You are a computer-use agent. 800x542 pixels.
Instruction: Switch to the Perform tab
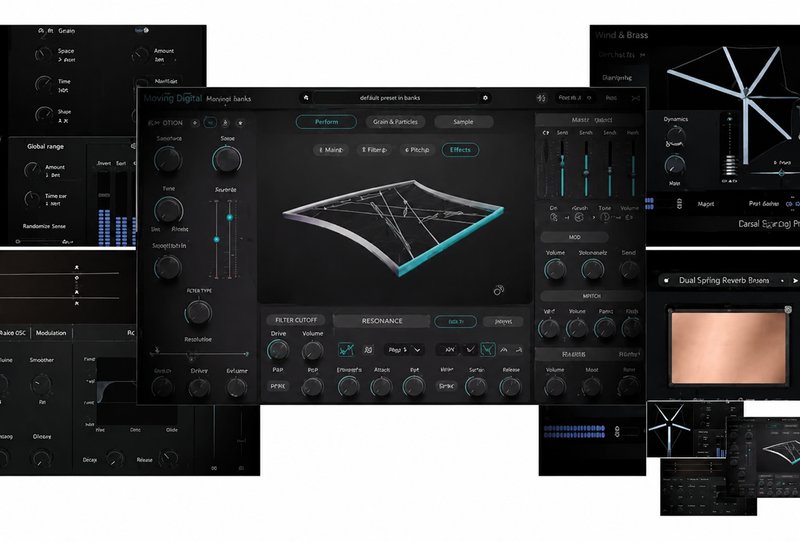[x=326, y=122]
